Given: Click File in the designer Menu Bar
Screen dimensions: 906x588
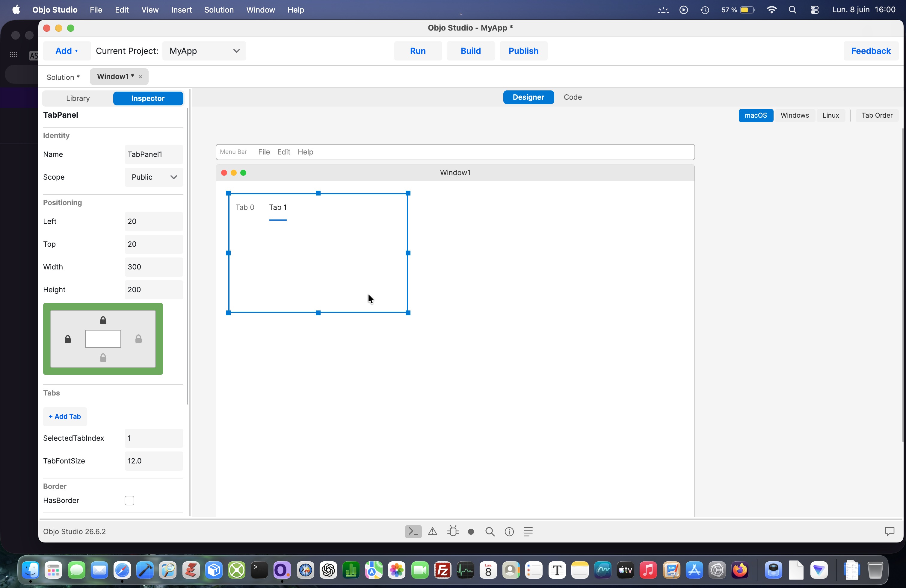Looking at the screenshot, I should (264, 152).
